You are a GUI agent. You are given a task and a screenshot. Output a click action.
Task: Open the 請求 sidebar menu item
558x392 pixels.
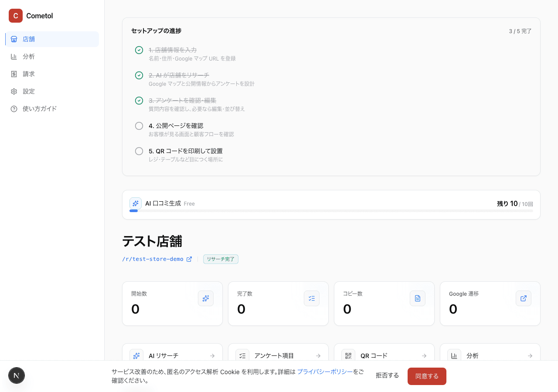click(x=52, y=74)
